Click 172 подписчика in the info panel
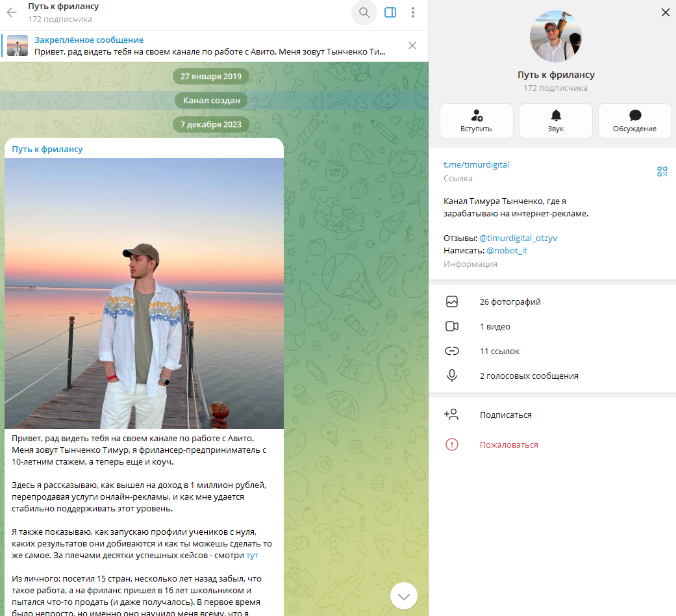 pos(555,88)
